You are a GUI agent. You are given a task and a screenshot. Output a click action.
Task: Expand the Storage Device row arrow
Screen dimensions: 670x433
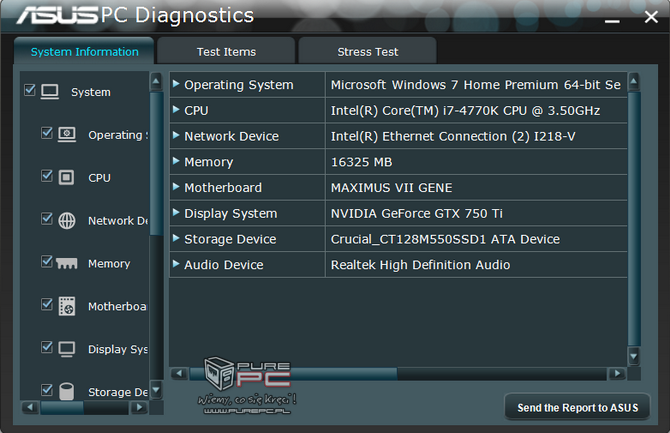click(x=176, y=238)
